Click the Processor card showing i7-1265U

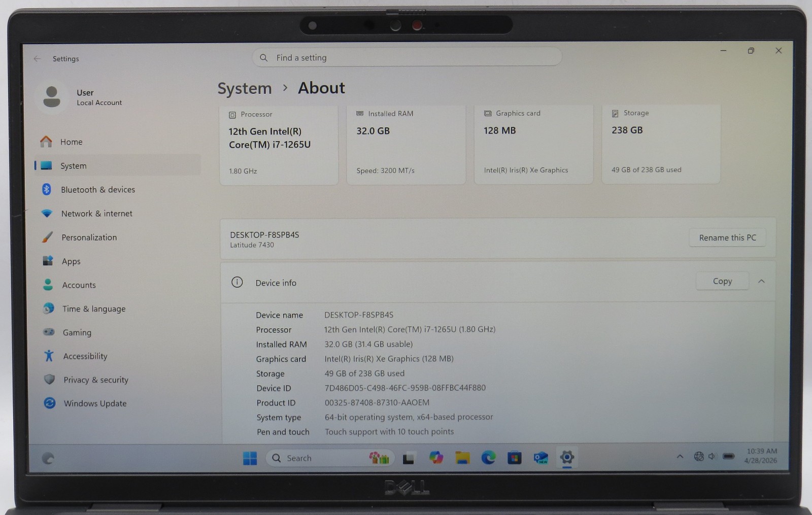279,145
